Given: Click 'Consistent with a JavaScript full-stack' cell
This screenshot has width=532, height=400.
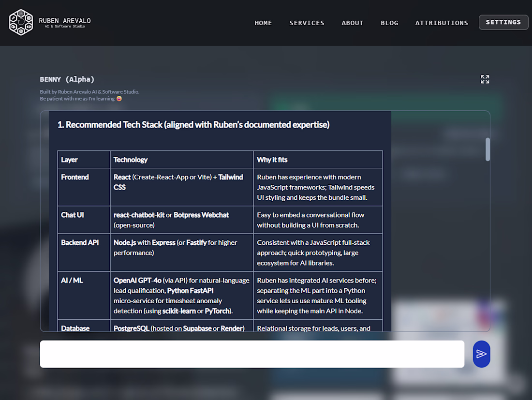Looking at the screenshot, I should 318,252.
